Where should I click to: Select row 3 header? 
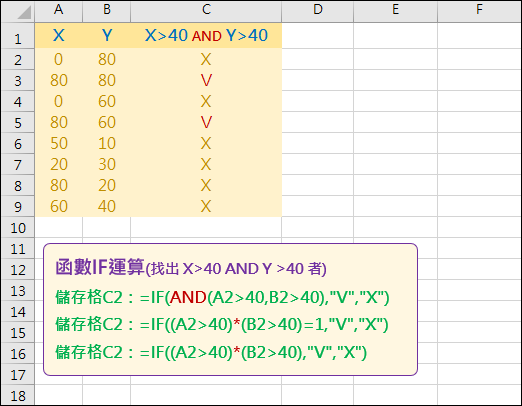point(18,80)
